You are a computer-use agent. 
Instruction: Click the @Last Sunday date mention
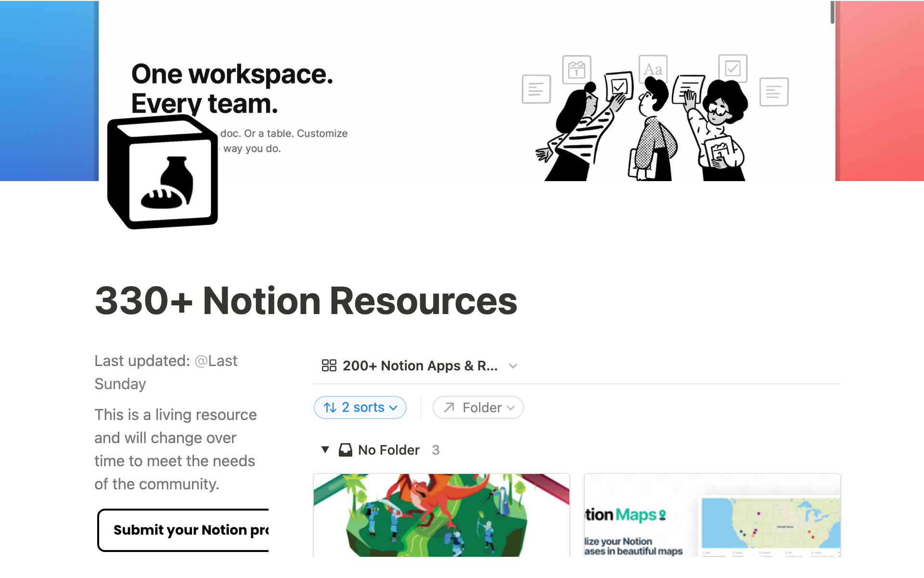point(216,361)
